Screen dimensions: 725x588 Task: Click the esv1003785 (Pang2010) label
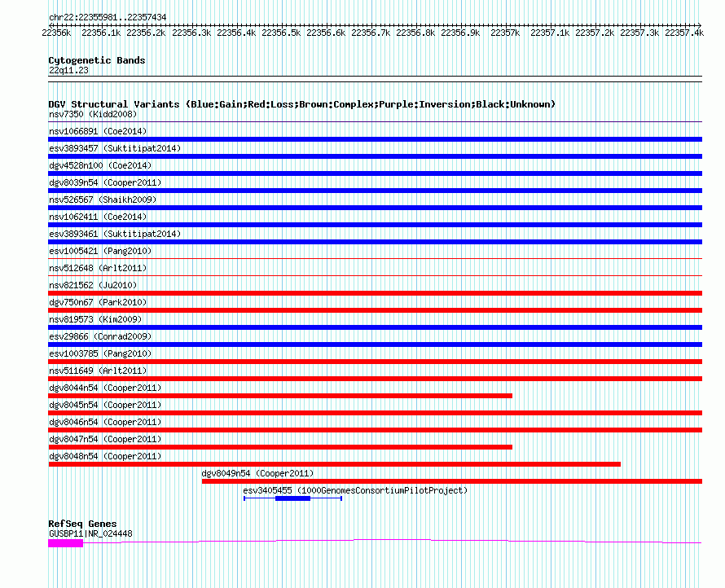pyautogui.click(x=100, y=353)
